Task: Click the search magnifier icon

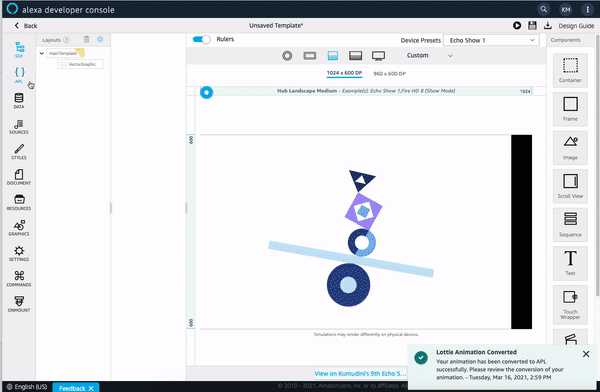Action: (x=543, y=9)
